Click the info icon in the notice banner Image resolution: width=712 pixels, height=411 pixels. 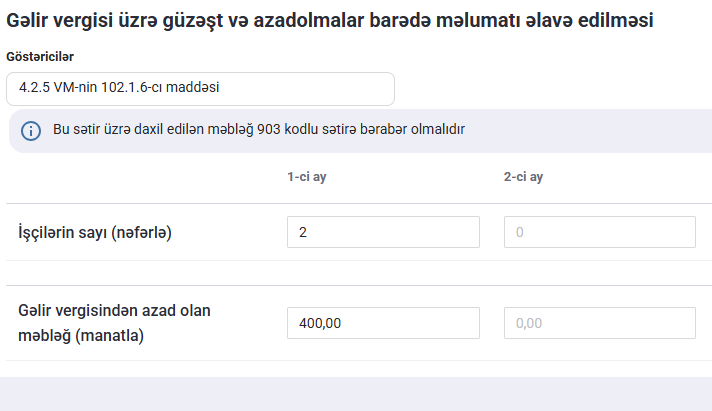tap(31, 131)
